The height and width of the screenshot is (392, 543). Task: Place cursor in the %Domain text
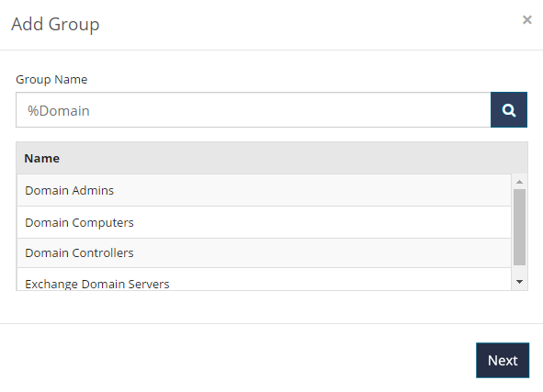pyautogui.click(x=59, y=111)
